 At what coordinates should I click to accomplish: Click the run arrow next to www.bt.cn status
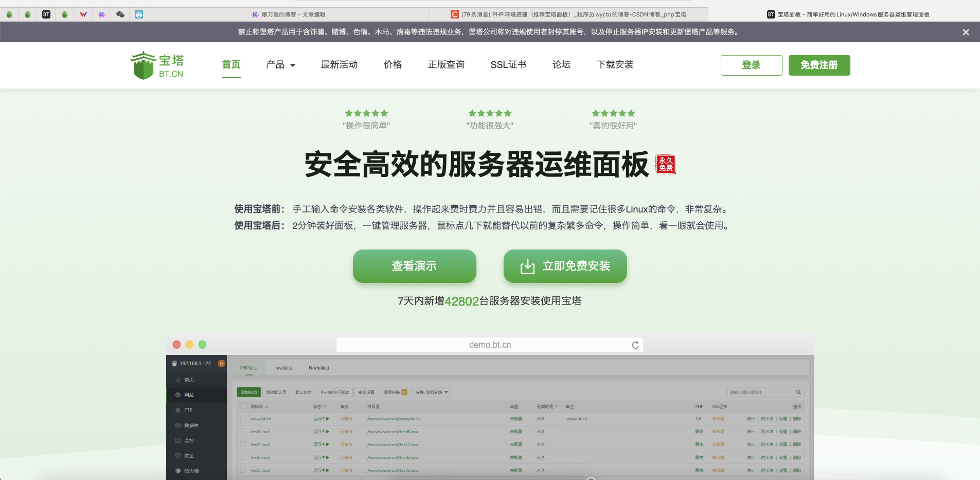(x=328, y=419)
